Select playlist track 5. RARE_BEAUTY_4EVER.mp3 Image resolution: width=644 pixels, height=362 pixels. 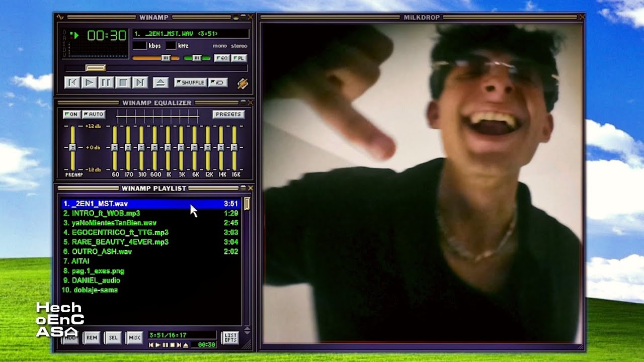coord(151,242)
